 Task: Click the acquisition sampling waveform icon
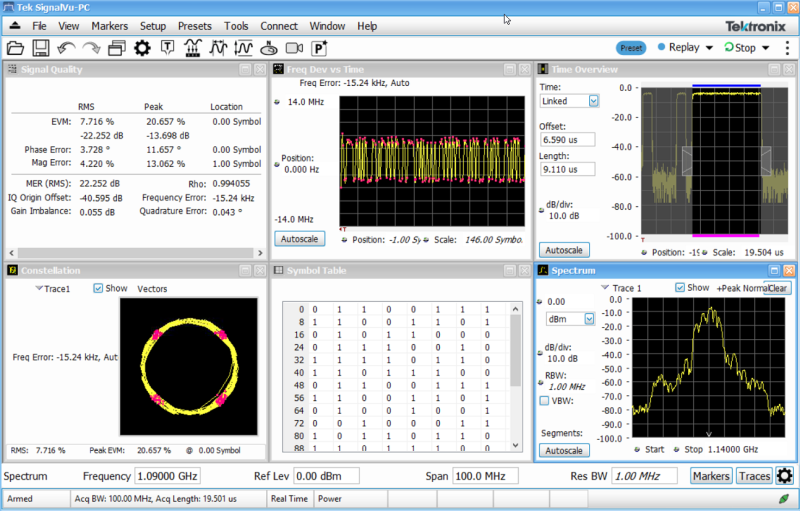pyautogui.click(x=192, y=48)
